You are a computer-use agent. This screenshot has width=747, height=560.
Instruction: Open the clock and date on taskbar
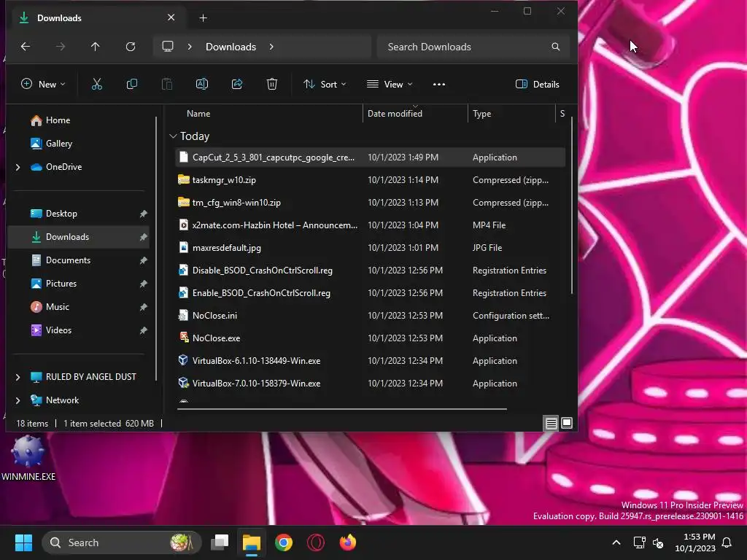point(695,542)
